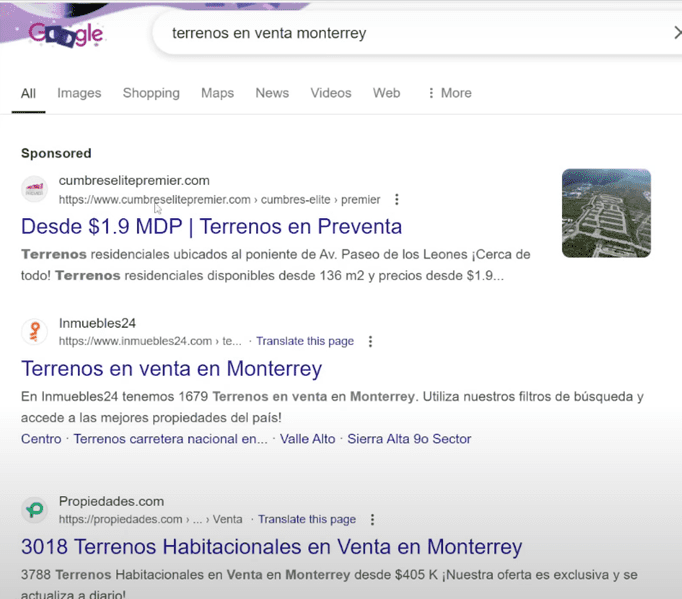
Task: Clear the search box with the X
Action: 676,33
